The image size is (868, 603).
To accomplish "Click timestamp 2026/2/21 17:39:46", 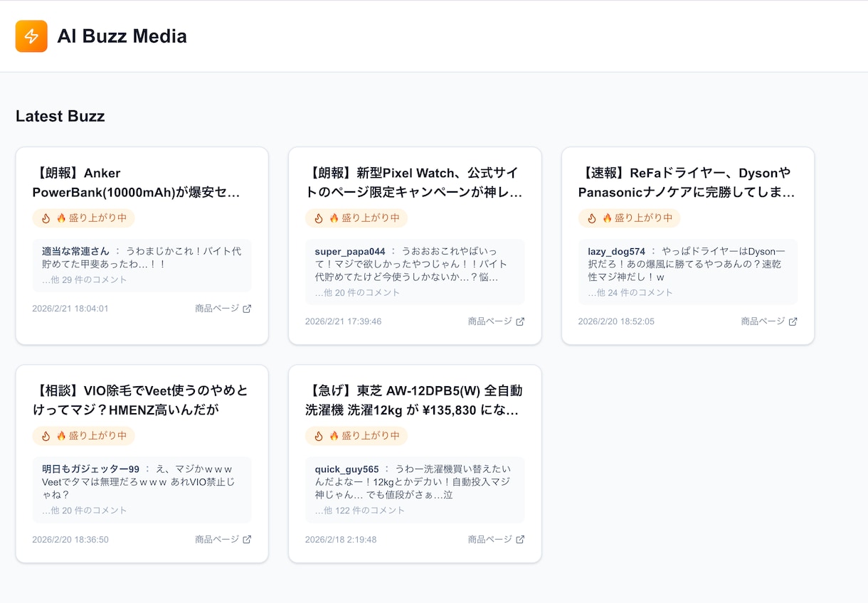I will (344, 321).
